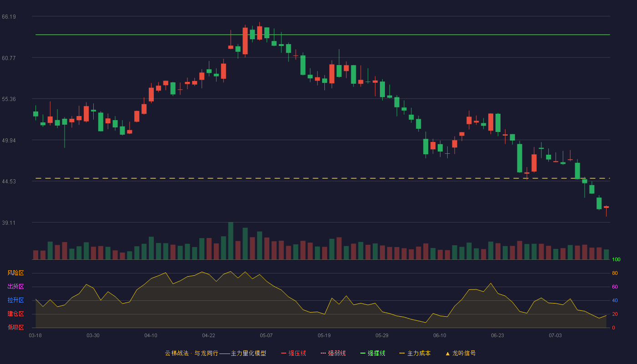Click the red 0 indicator scale value
Screen dimensions: 637x364
pyautogui.click(x=613, y=328)
